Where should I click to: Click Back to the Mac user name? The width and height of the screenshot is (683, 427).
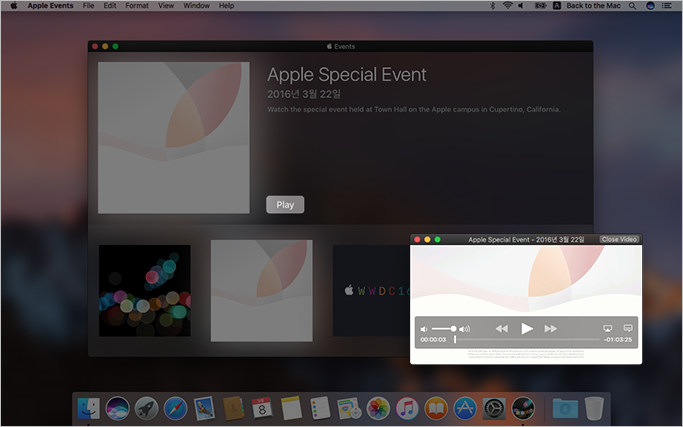593,6
